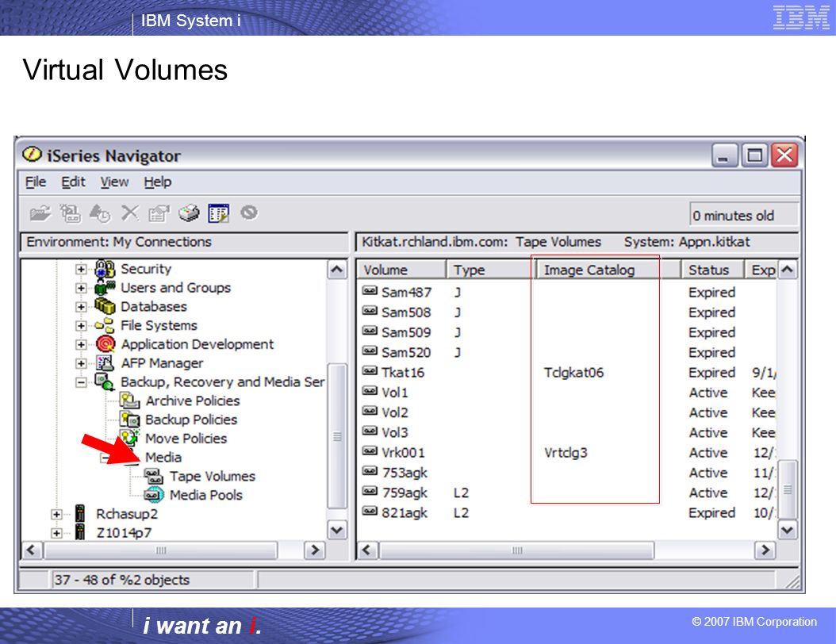Open the File menu
836x644 pixels.
[36, 182]
